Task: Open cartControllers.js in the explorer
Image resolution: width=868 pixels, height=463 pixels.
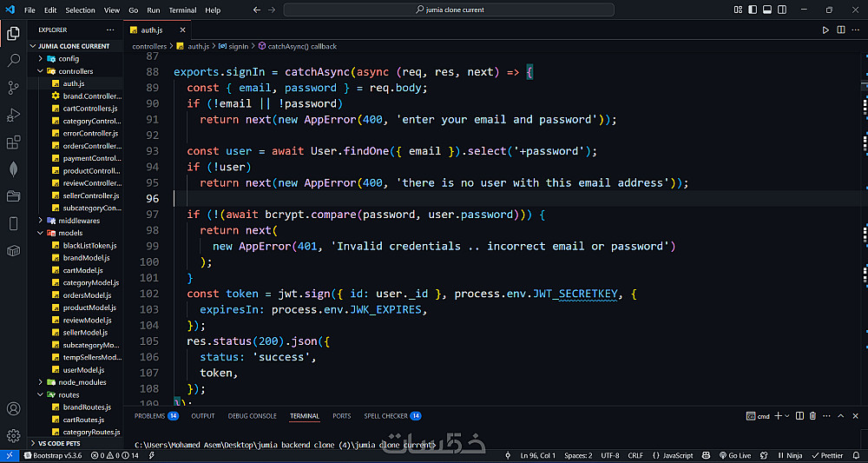Action: [x=90, y=109]
